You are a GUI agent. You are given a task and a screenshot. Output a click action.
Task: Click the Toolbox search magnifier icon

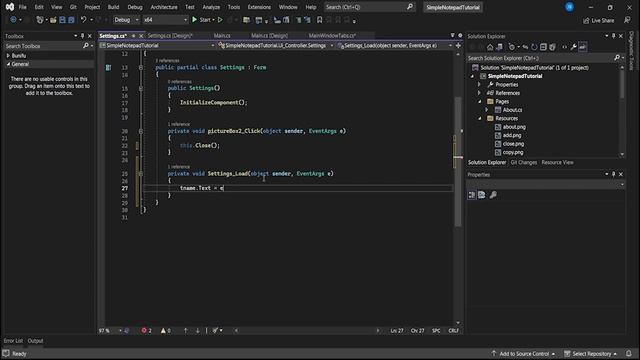86,46
